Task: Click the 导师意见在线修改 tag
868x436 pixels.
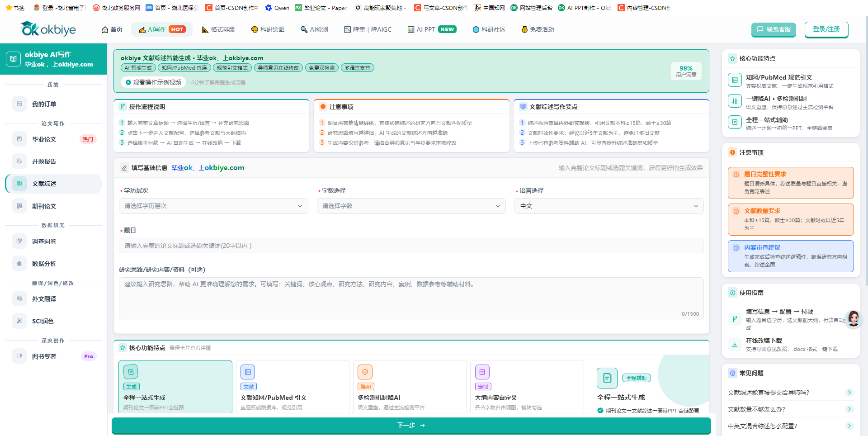Action: 278,68
